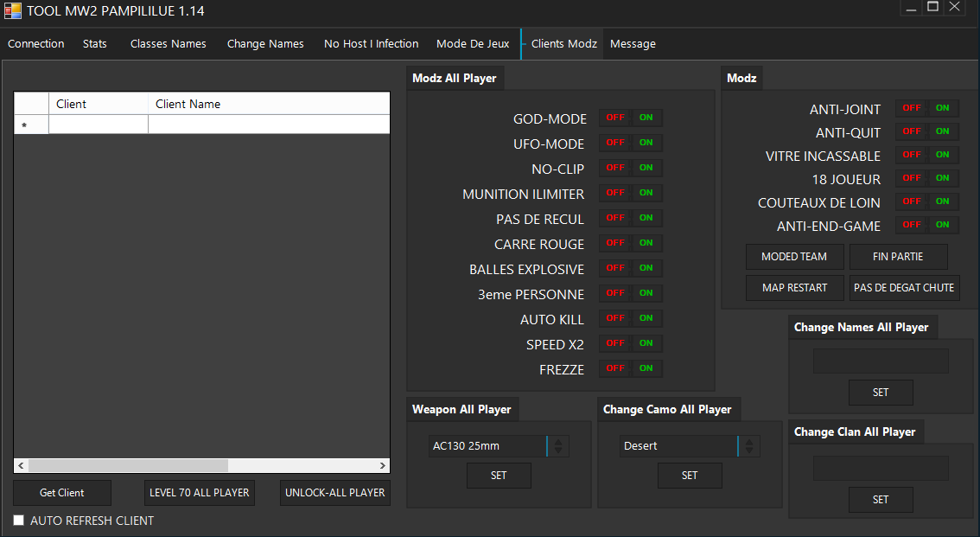Turn GOD-MODE on

point(646,118)
